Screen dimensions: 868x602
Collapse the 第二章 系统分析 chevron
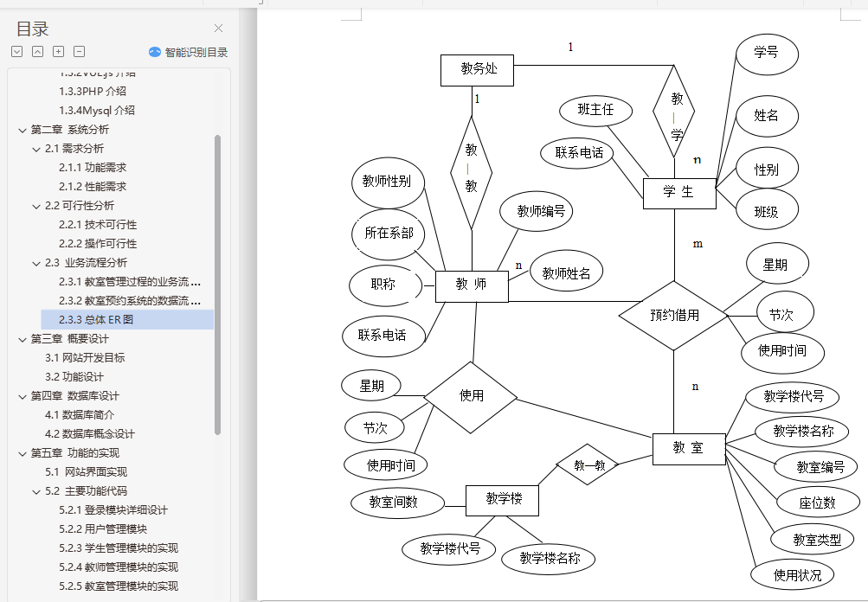click(x=23, y=131)
